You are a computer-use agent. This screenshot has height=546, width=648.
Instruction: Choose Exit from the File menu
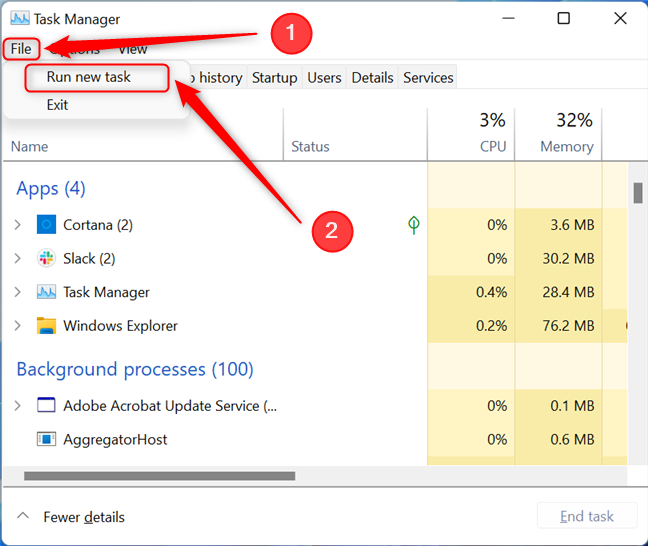click(x=57, y=105)
